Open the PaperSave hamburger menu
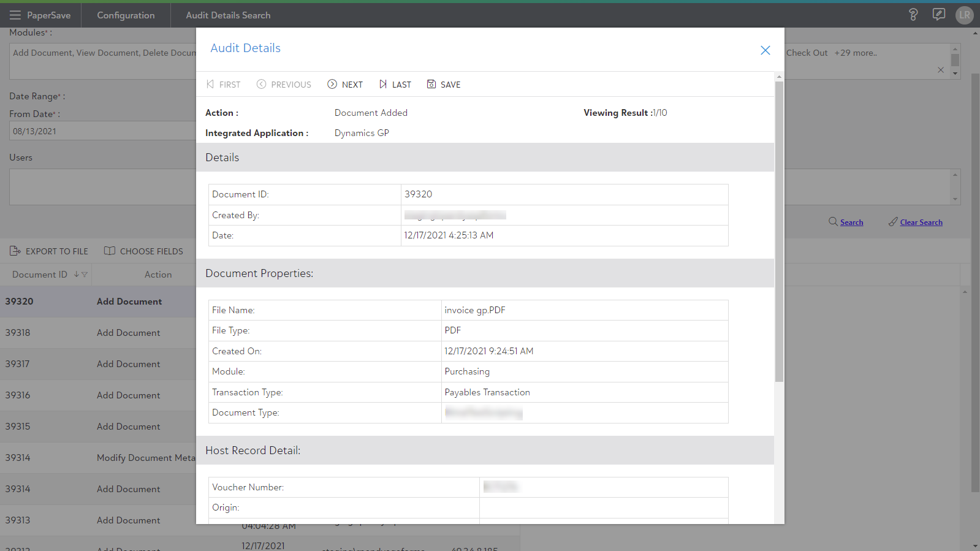This screenshot has height=551, width=980. [x=15, y=15]
